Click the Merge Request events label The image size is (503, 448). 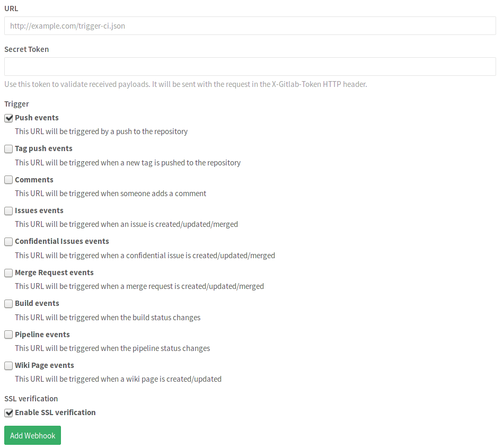pyautogui.click(x=54, y=273)
